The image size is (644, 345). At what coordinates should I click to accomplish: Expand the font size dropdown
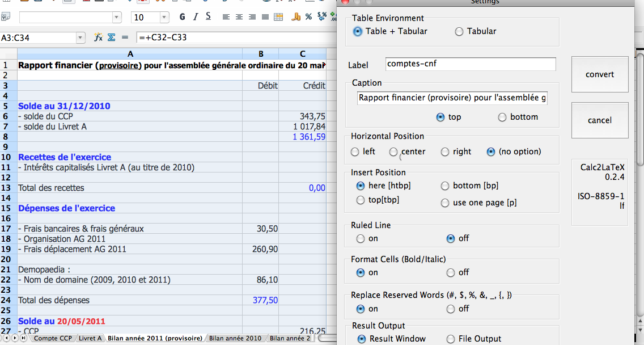click(164, 18)
